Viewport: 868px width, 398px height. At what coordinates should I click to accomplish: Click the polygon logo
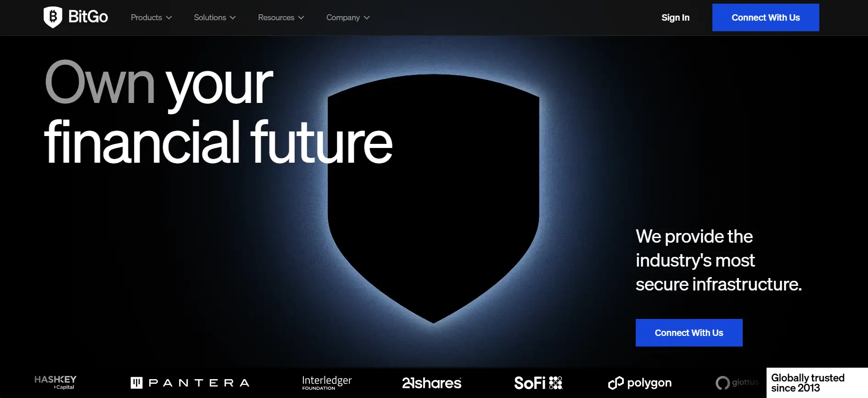(x=640, y=383)
